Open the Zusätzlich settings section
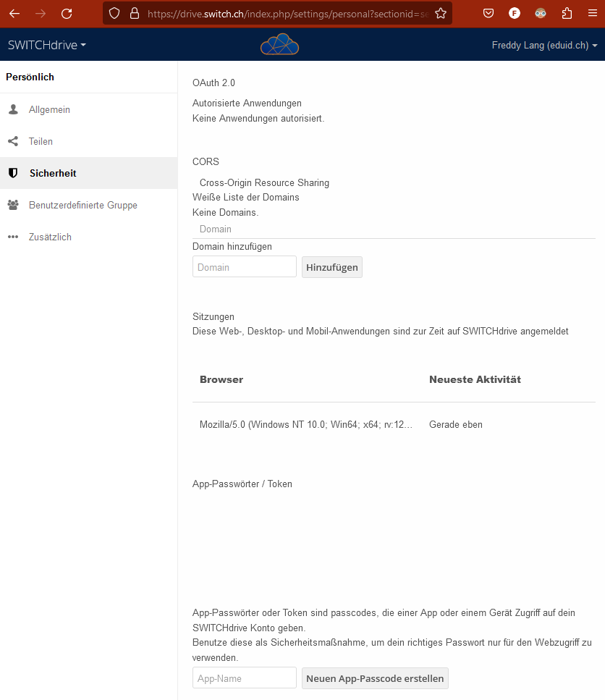The width and height of the screenshot is (605, 700). pos(89,237)
